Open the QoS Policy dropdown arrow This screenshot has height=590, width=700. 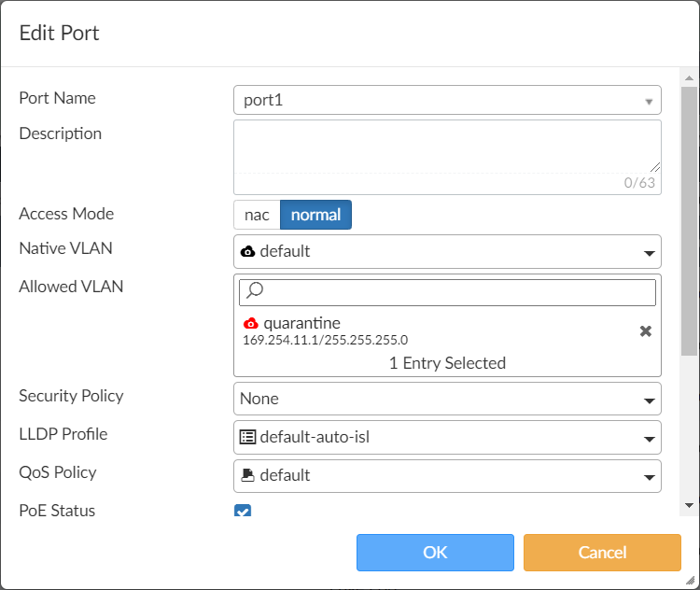coord(648,476)
